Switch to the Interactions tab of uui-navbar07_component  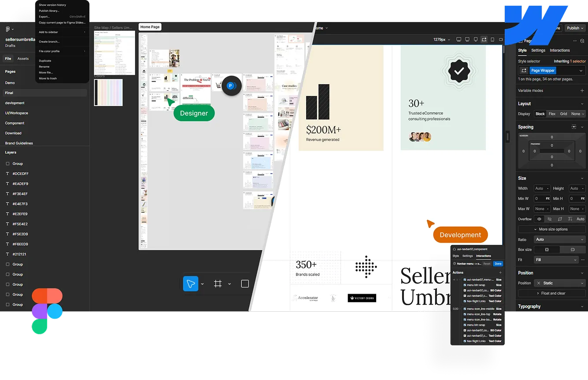[x=484, y=256]
